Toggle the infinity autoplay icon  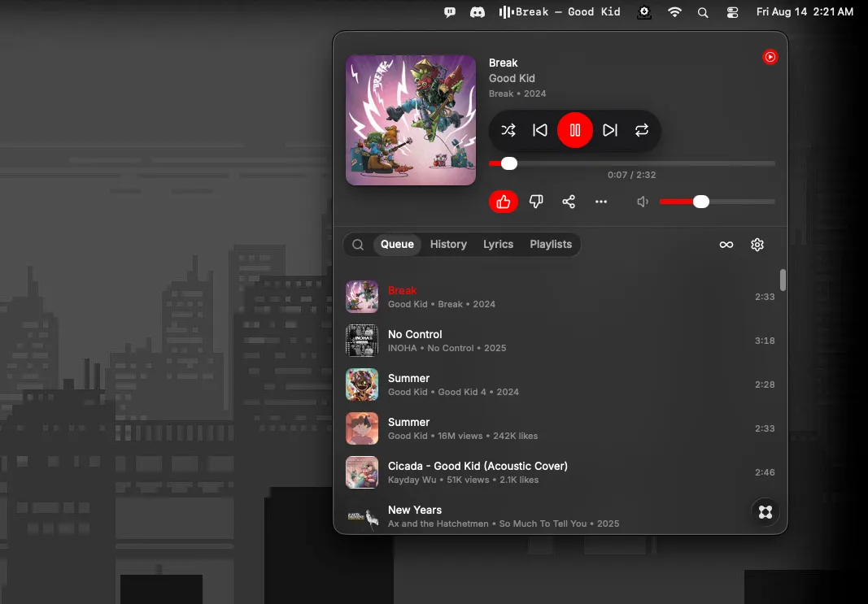[726, 245]
